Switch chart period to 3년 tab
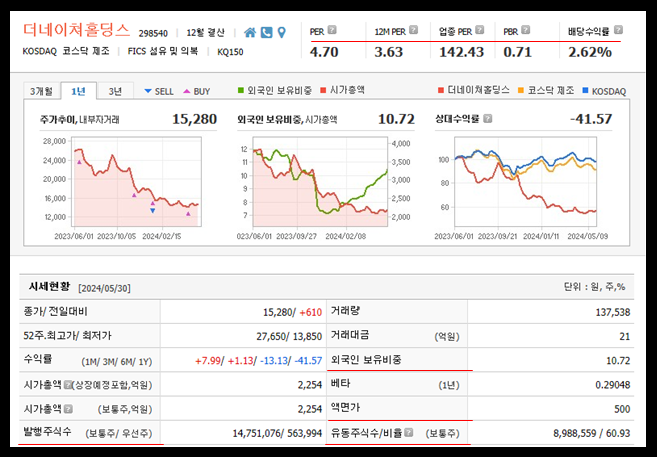 115,91
